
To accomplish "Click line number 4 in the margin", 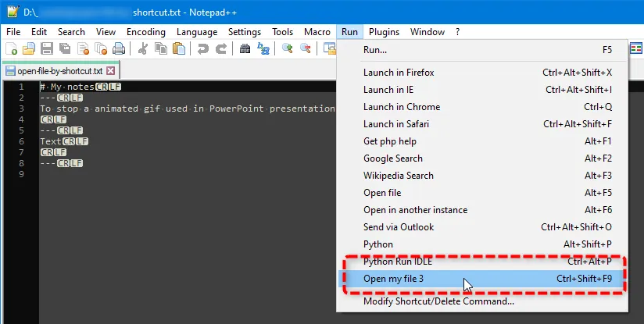I will coord(21,119).
